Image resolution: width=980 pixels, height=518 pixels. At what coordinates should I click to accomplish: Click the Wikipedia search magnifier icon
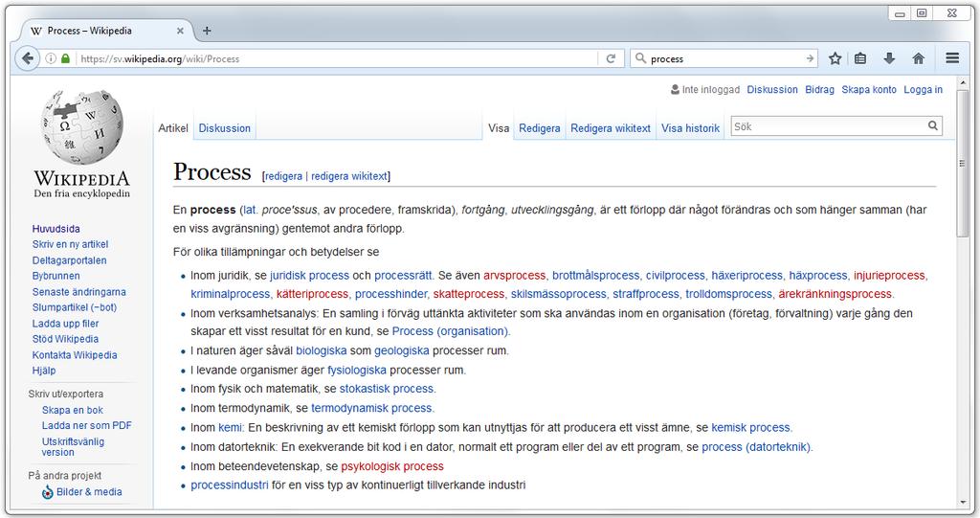coord(932,126)
